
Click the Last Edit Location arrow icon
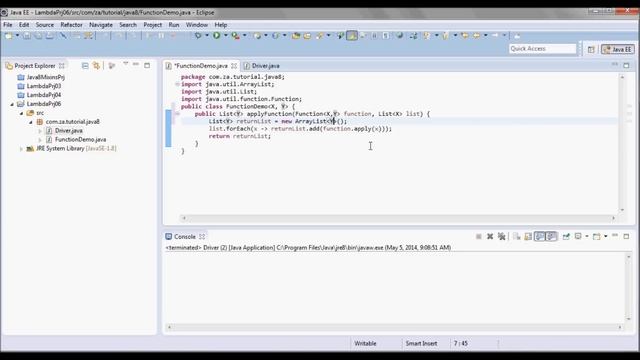point(464,36)
